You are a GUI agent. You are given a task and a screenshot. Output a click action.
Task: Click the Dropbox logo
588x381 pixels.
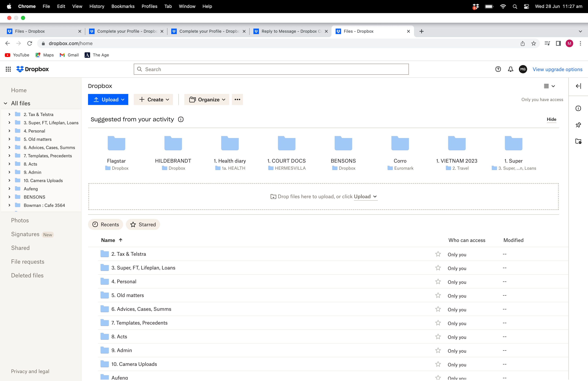(33, 69)
